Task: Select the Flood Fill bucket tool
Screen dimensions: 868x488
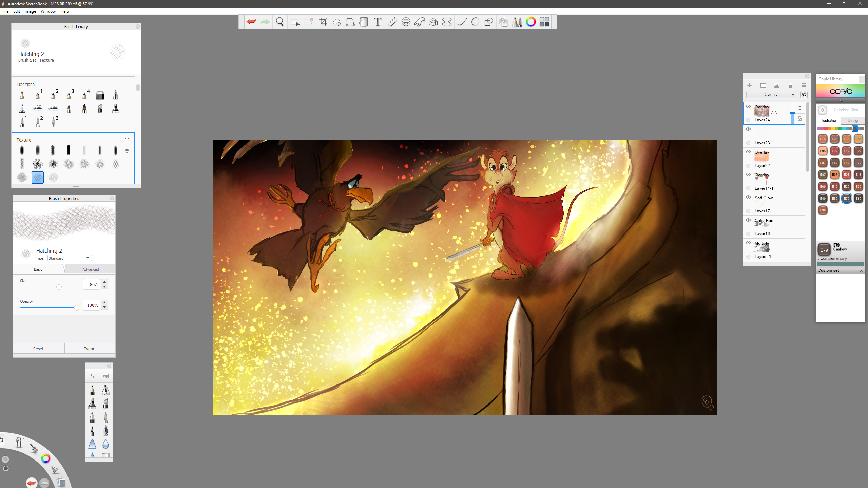Action: 364,22
